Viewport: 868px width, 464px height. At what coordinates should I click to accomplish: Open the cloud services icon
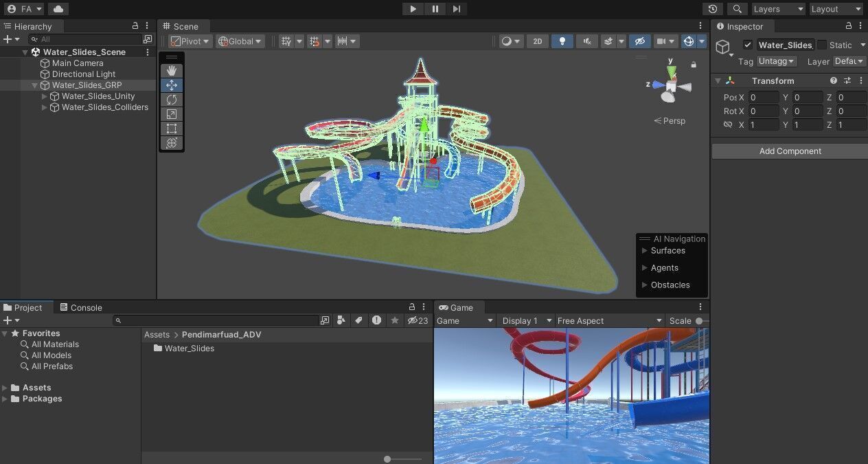(58, 9)
